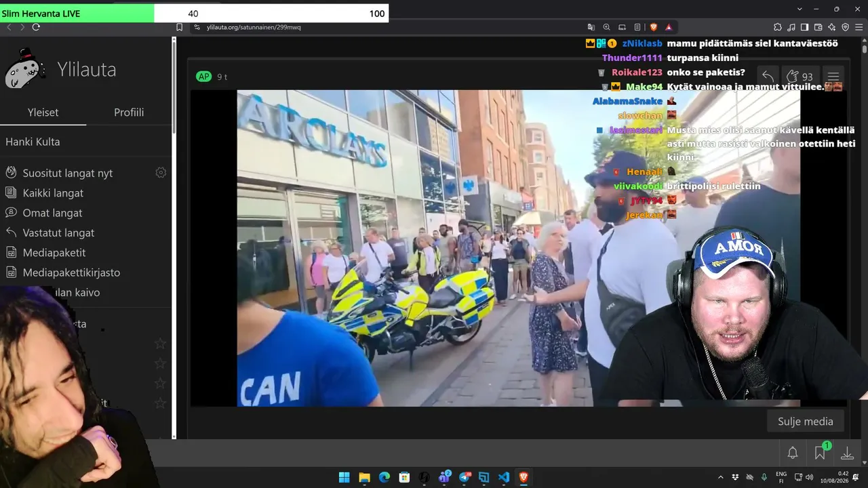
Task: Open the browser extensions puzzle icon
Action: pos(777,27)
